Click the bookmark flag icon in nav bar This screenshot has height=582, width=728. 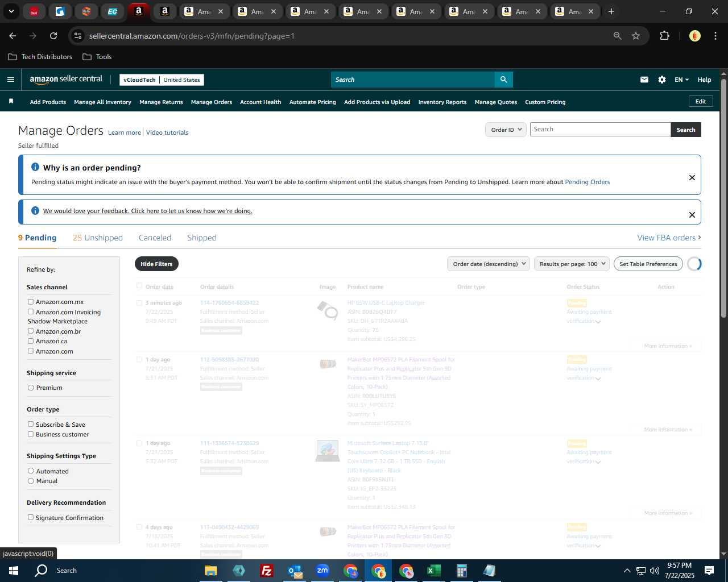[11, 101]
